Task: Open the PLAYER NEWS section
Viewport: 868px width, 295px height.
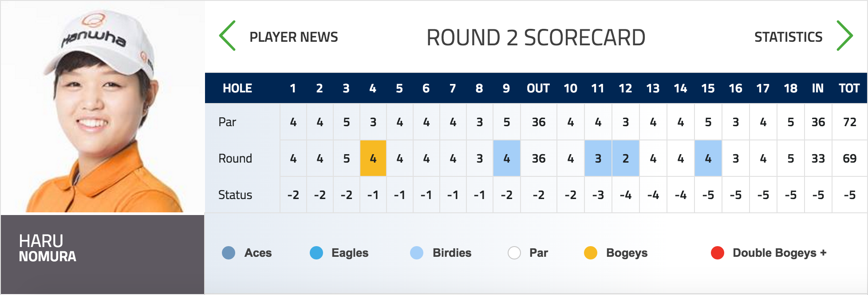Action: (x=294, y=37)
